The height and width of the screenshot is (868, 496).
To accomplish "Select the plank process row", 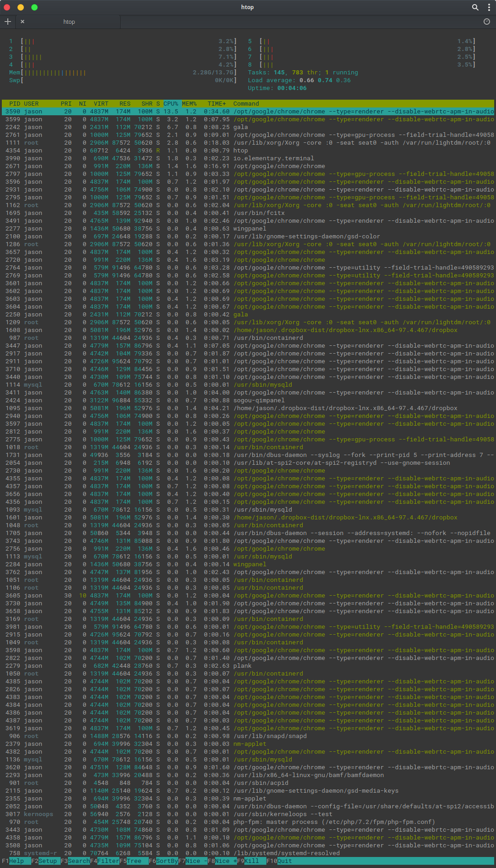I will pos(248,666).
